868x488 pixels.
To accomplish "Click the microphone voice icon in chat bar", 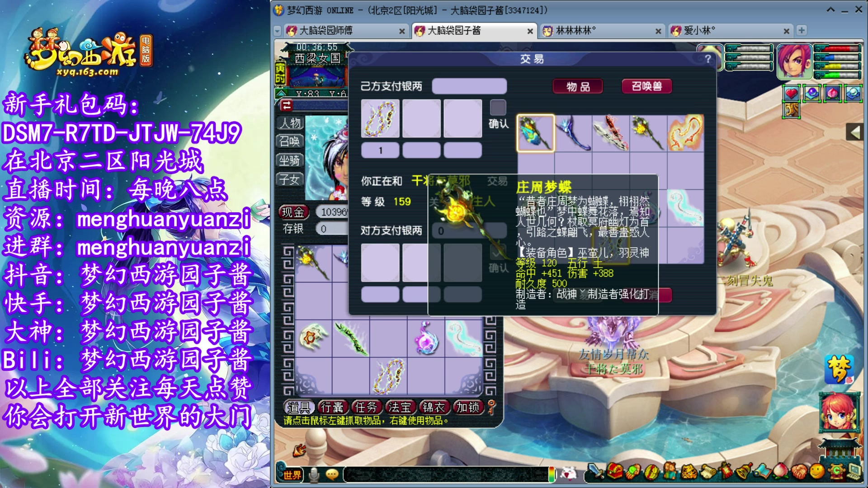I will click(x=314, y=474).
